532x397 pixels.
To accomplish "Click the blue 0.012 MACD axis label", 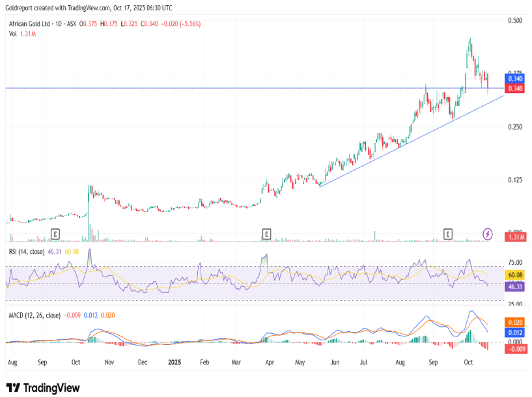I will (x=515, y=333).
